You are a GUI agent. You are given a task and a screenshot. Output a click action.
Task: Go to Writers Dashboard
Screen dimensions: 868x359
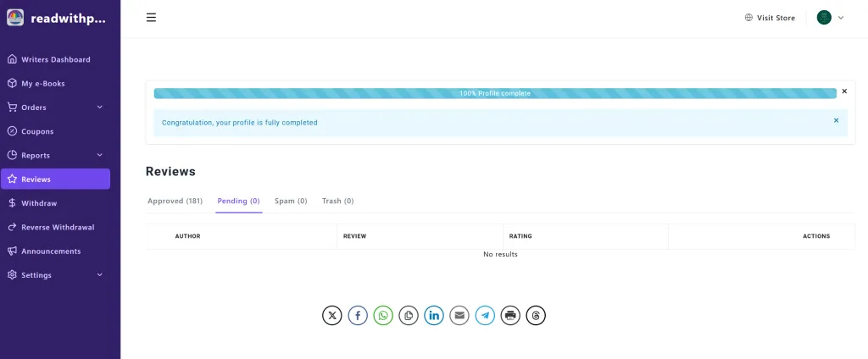[x=55, y=60]
